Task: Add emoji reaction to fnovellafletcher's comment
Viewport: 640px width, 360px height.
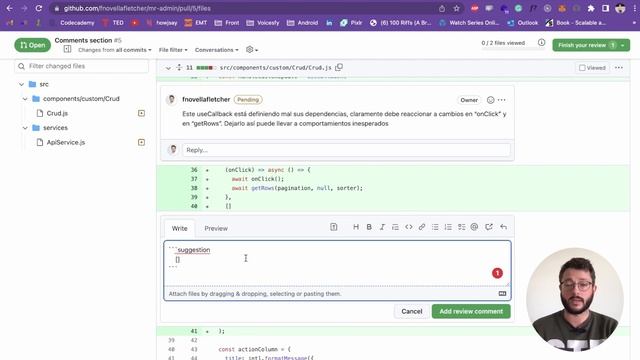Action: point(490,100)
